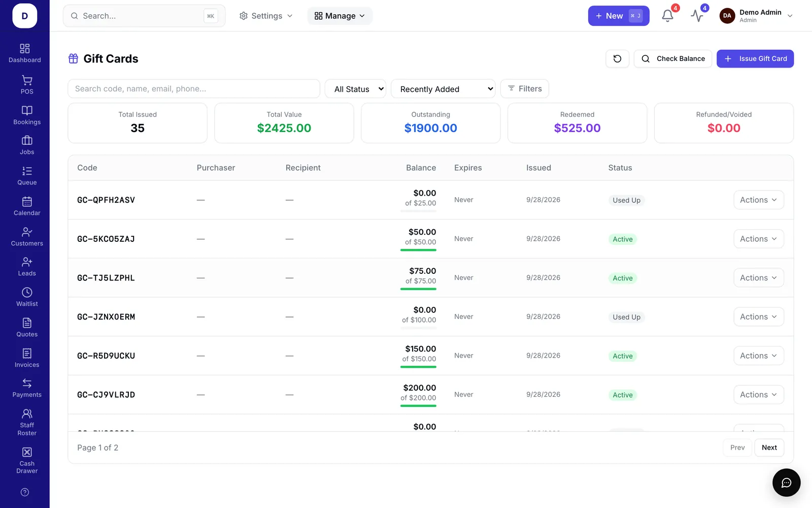812x508 pixels.
Task: Open Actions for GC-R5D9UCKU
Action: [758, 356]
